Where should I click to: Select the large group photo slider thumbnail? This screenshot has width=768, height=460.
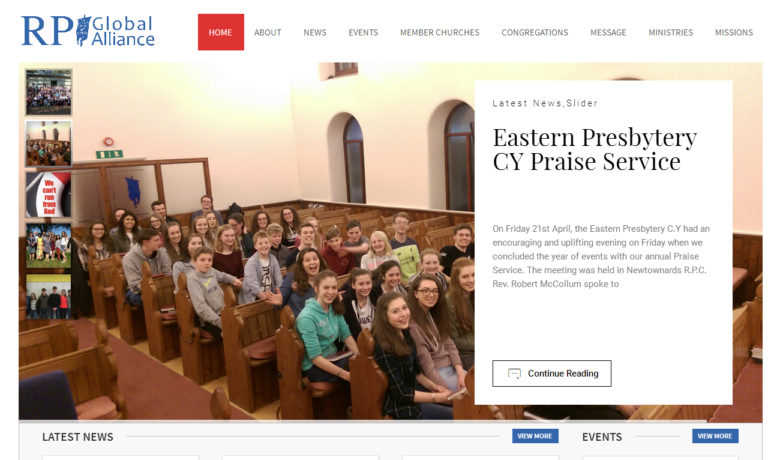[x=48, y=92]
